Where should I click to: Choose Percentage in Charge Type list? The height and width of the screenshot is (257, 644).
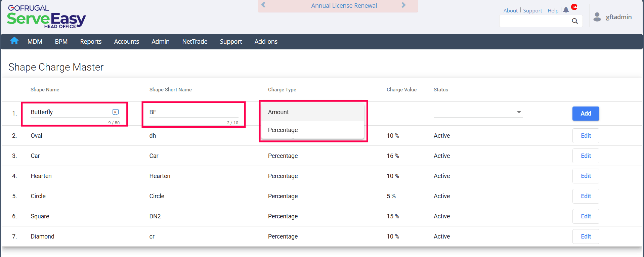(283, 130)
